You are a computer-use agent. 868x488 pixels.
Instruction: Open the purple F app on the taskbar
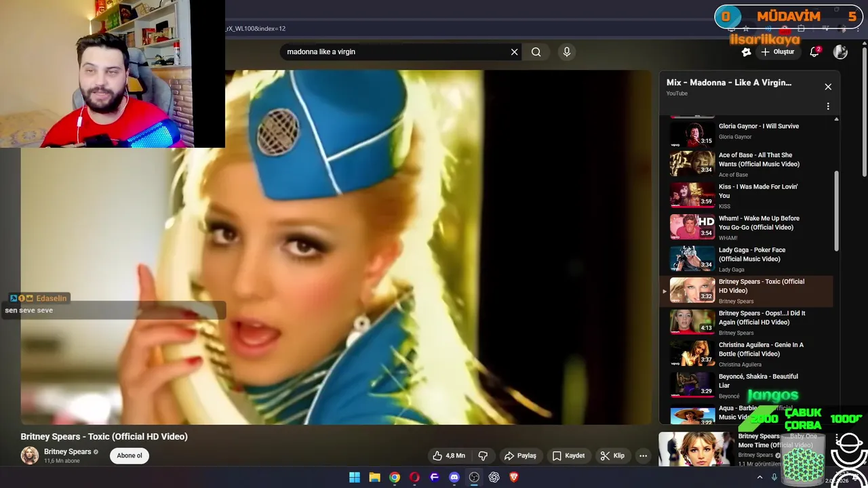point(435,477)
